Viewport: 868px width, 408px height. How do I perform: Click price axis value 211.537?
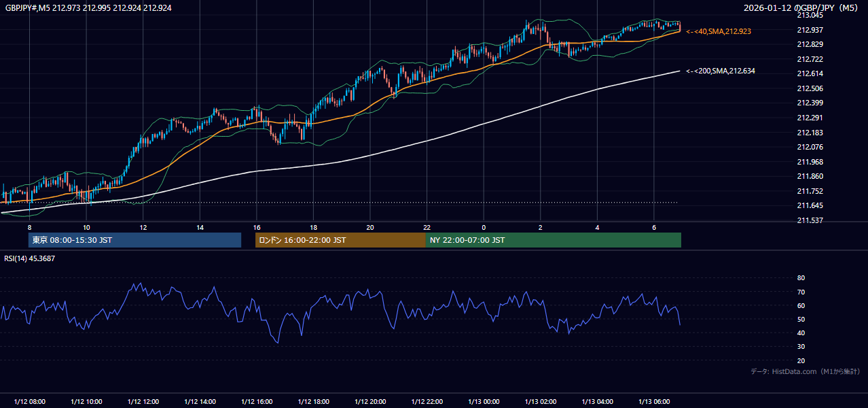point(810,220)
